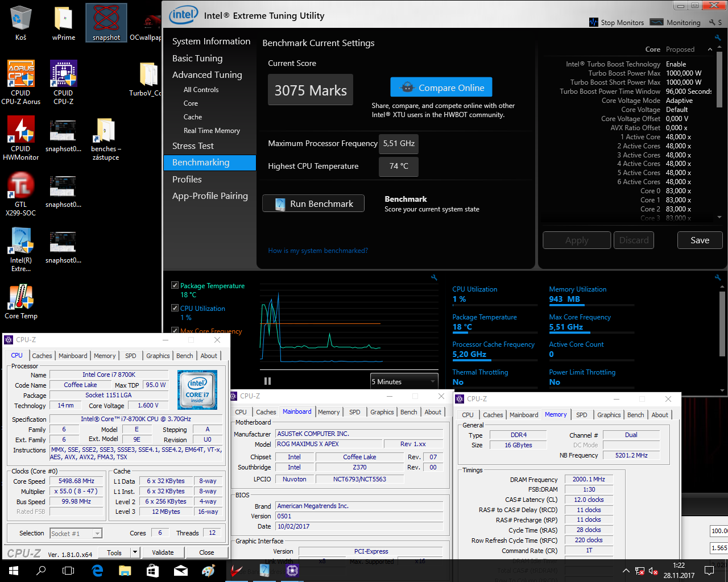Open File Explorer from taskbar

(125, 571)
